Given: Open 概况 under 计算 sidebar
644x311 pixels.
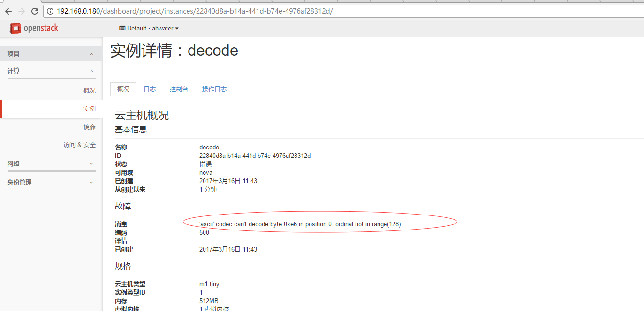Looking at the screenshot, I should click(90, 90).
